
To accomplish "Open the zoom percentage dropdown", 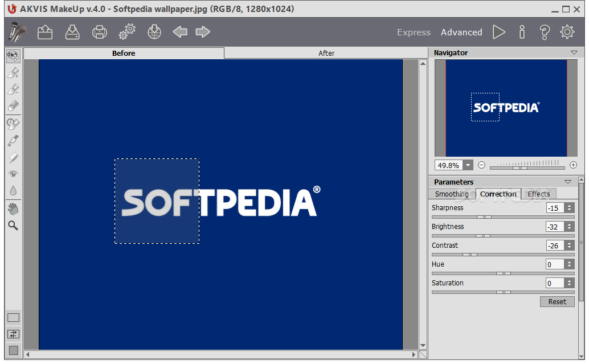I will [468, 165].
